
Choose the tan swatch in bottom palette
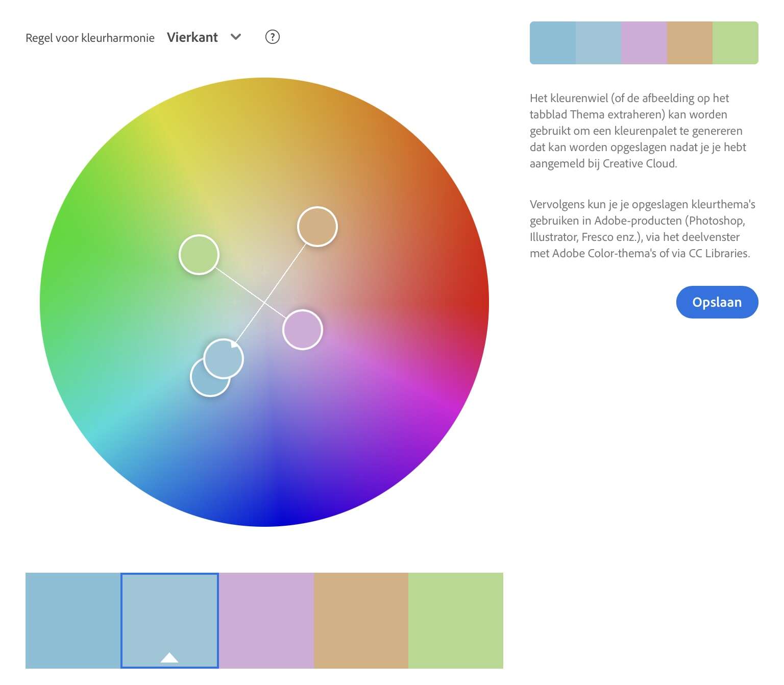[x=361, y=620]
